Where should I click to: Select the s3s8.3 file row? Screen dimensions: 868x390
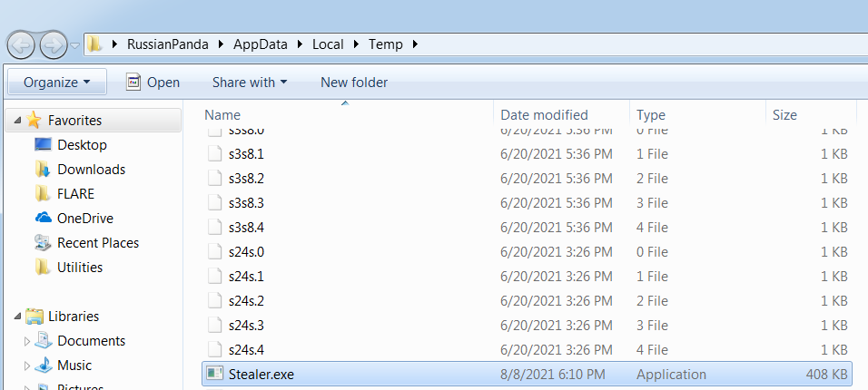(x=527, y=203)
